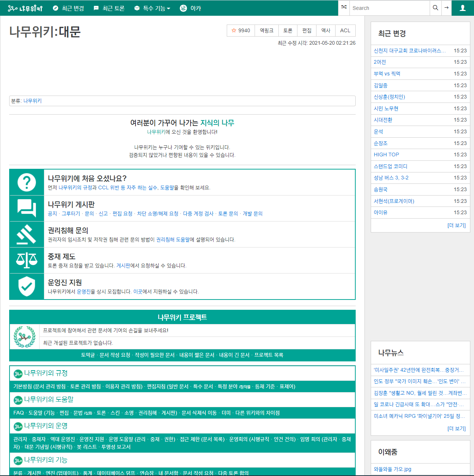The width and height of the screenshot is (474, 476).
Task: Open 프로젝트 목록 link
Action: click(x=269, y=355)
